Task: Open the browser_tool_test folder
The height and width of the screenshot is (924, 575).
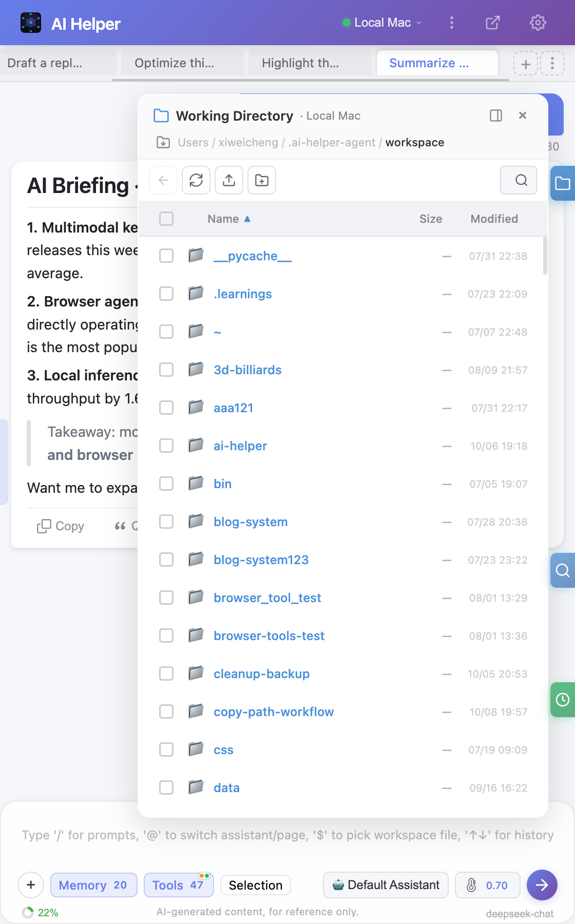Action: pos(267,598)
